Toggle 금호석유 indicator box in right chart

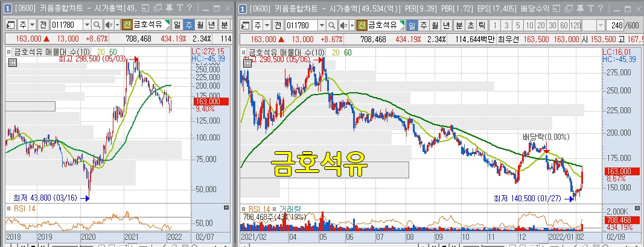click(x=244, y=52)
